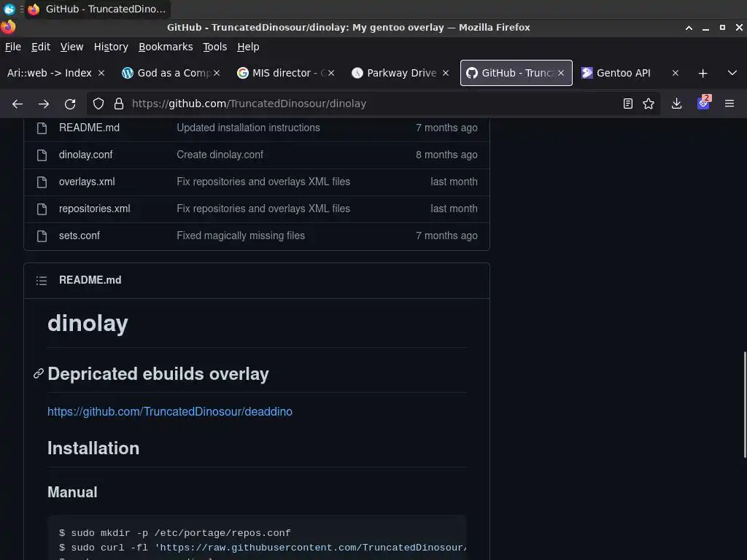Open the Bookmarks menu
This screenshot has height=560, width=747.
166,47
